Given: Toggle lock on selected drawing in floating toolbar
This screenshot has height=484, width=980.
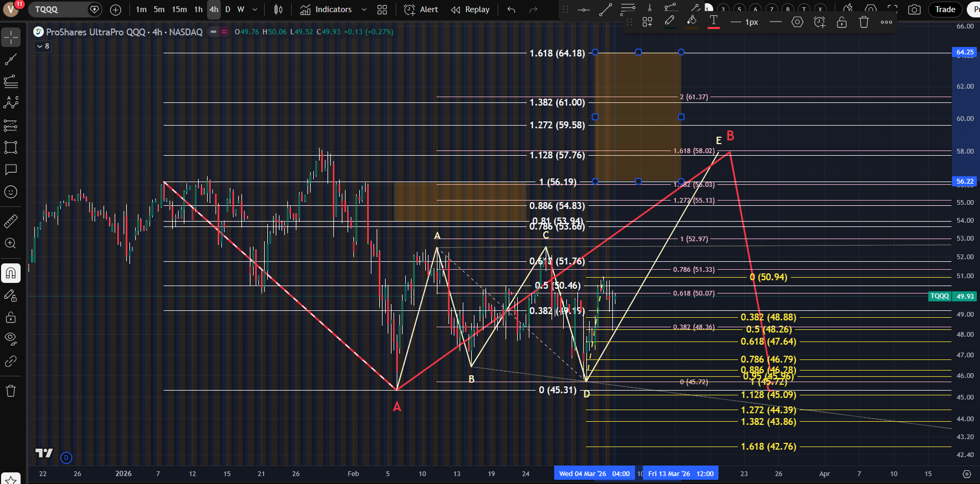Looking at the screenshot, I should 842,22.
